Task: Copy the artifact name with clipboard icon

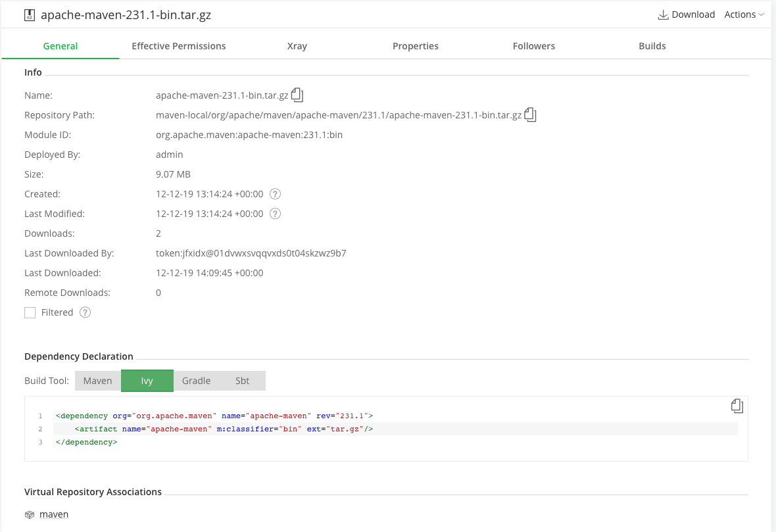Action: pyautogui.click(x=297, y=95)
